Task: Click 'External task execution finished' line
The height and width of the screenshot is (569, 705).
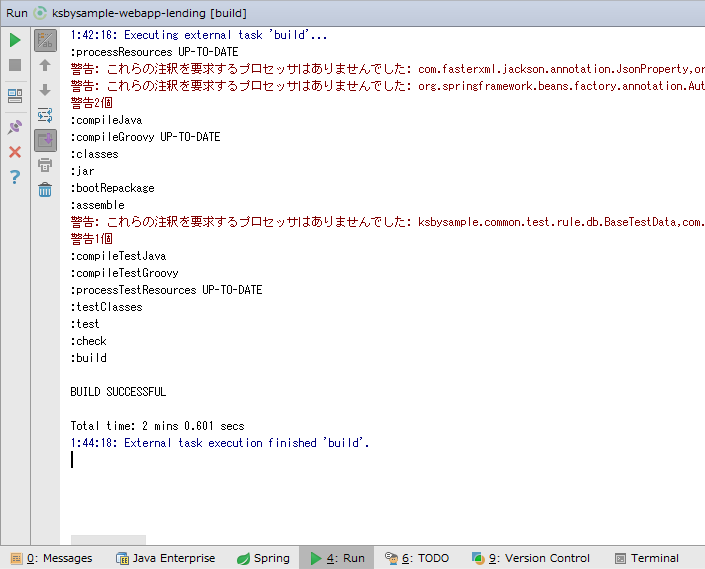Action: coord(220,443)
